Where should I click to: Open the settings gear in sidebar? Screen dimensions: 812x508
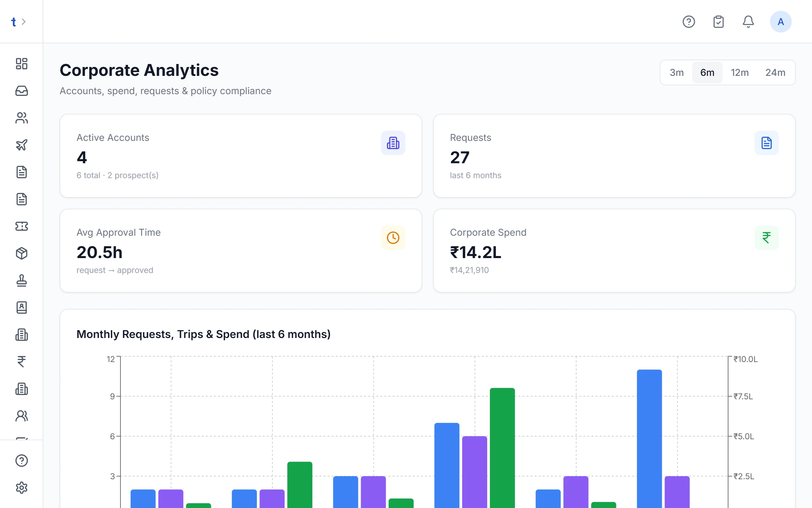click(22, 488)
